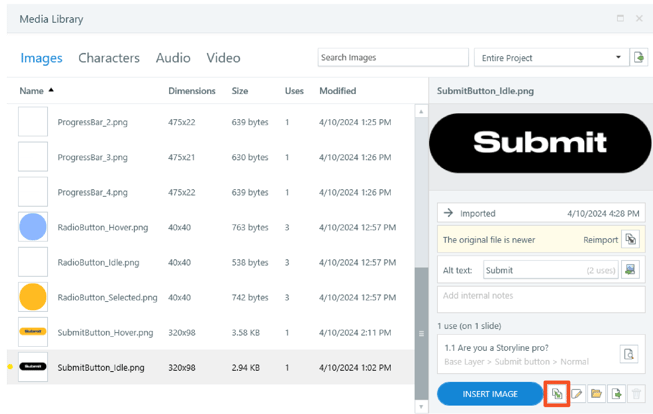Click the Reimport link text

tap(601, 240)
